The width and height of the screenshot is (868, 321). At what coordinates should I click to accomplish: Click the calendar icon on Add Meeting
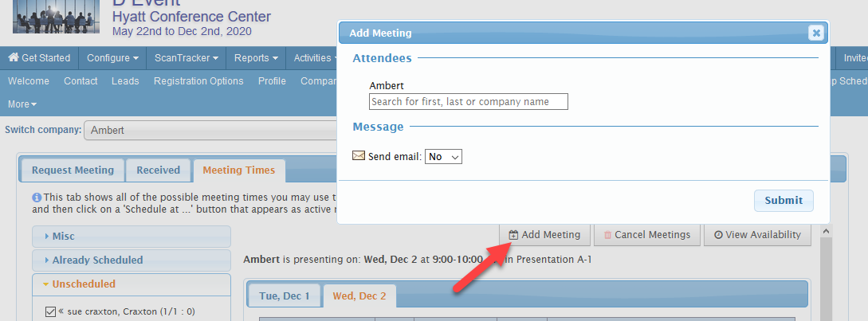click(x=513, y=235)
